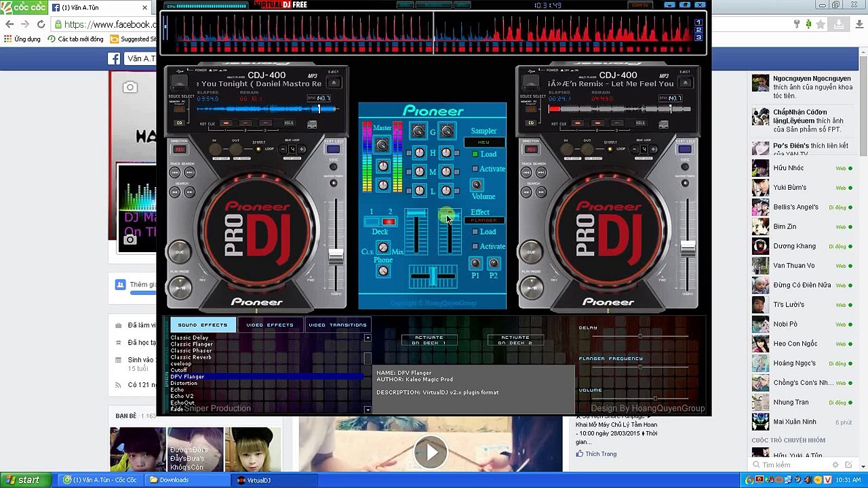Click the Phone volume knob on mixer

(x=383, y=270)
